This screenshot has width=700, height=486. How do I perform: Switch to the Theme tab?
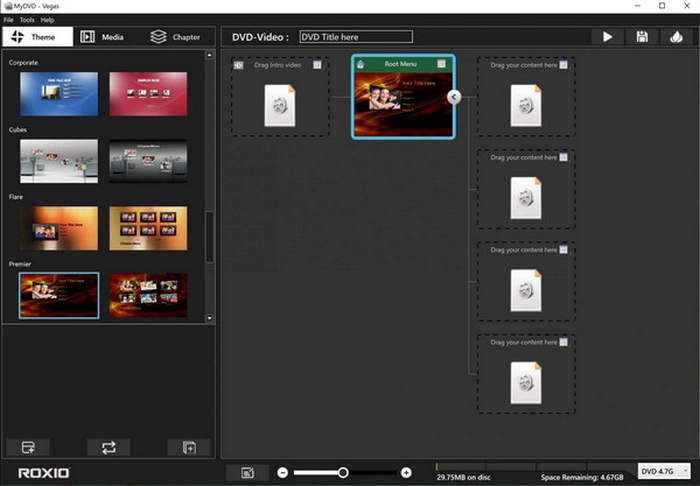(38, 37)
